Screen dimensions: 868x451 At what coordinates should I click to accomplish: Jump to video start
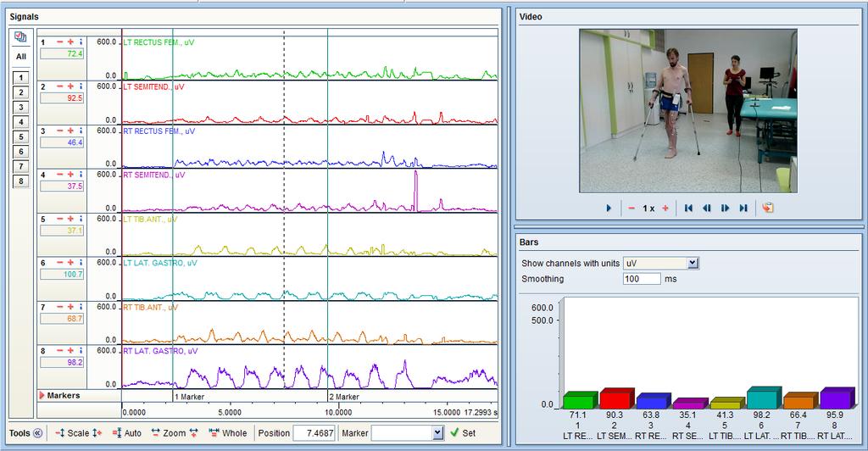coord(688,208)
